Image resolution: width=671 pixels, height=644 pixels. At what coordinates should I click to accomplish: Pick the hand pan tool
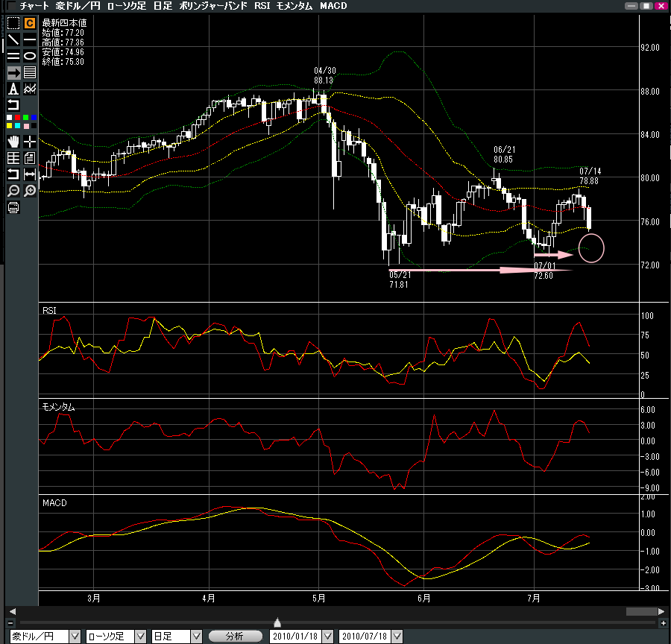click(x=13, y=141)
